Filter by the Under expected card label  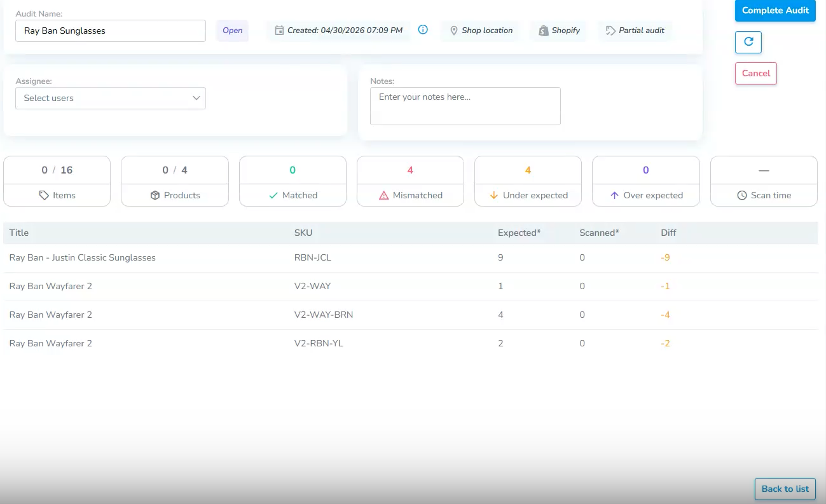[x=535, y=195]
